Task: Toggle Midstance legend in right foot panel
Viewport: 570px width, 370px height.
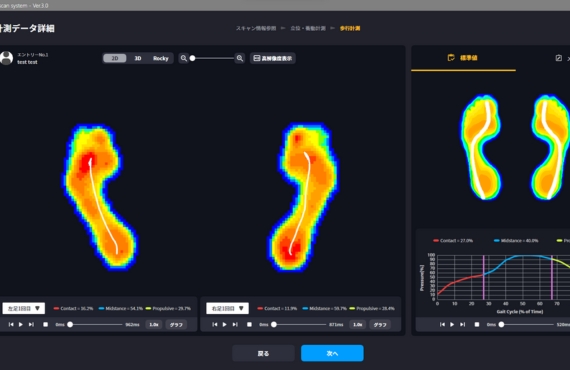Action: pos(325,308)
